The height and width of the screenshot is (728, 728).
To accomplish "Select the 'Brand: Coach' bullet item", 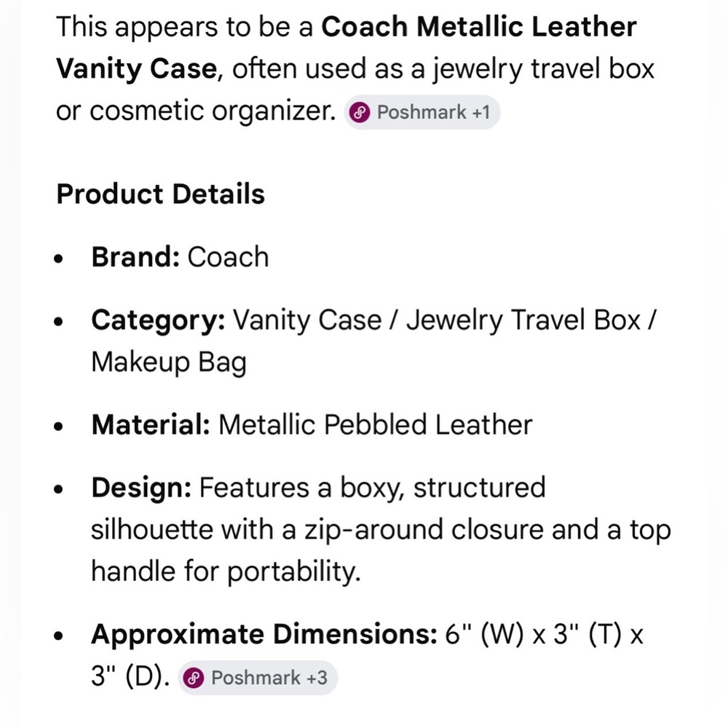I will [x=180, y=257].
